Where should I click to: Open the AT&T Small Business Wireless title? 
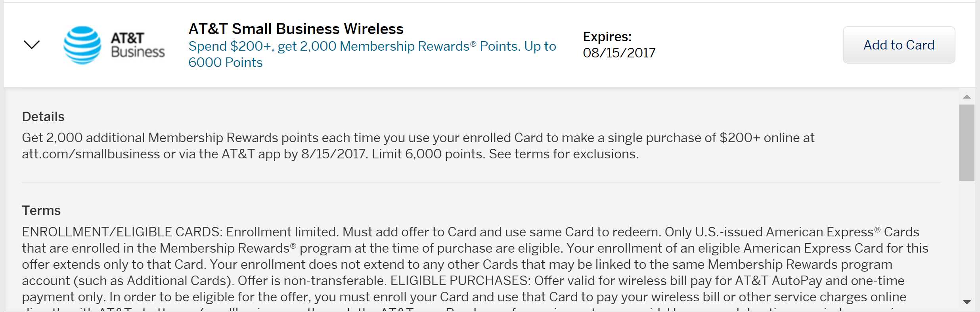click(296, 29)
